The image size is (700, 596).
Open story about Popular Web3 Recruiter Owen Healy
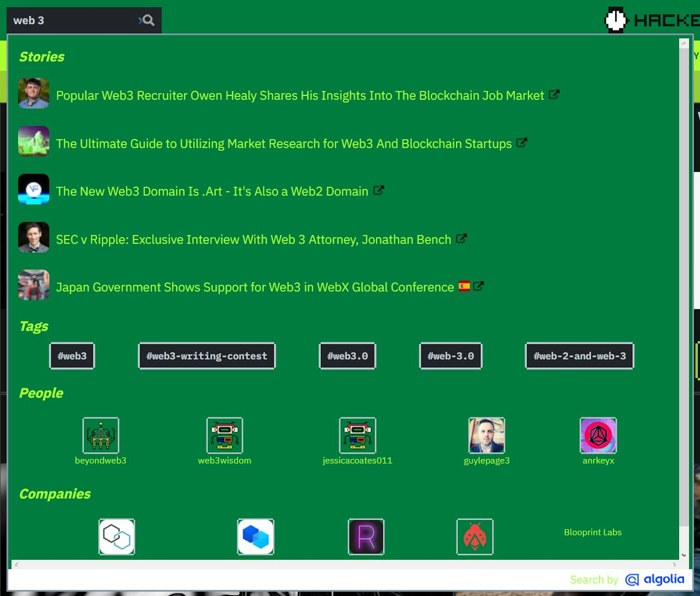[300, 95]
